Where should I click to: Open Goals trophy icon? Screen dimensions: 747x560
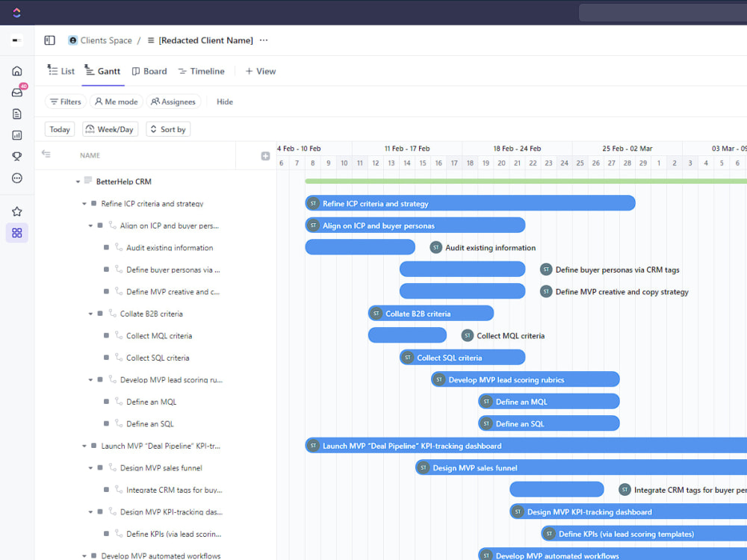pos(17,157)
